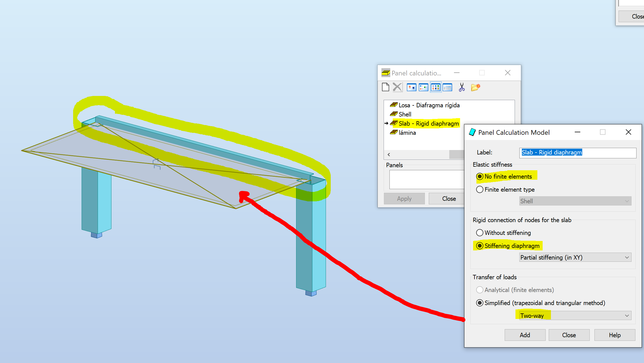The width and height of the screenshot is (644, 363).
Task: Select the Finite element type radio button
Action: (480, 189)
